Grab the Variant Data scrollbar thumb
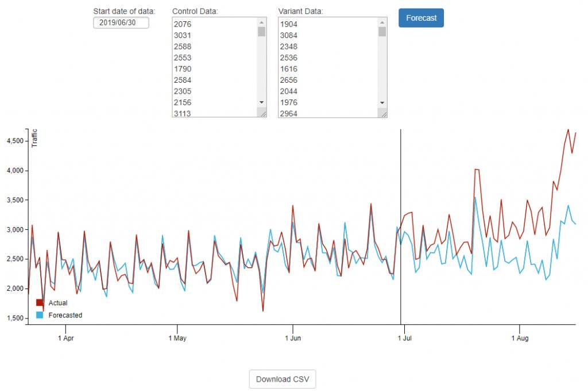 pyautogui.click(x=382, y=32)
